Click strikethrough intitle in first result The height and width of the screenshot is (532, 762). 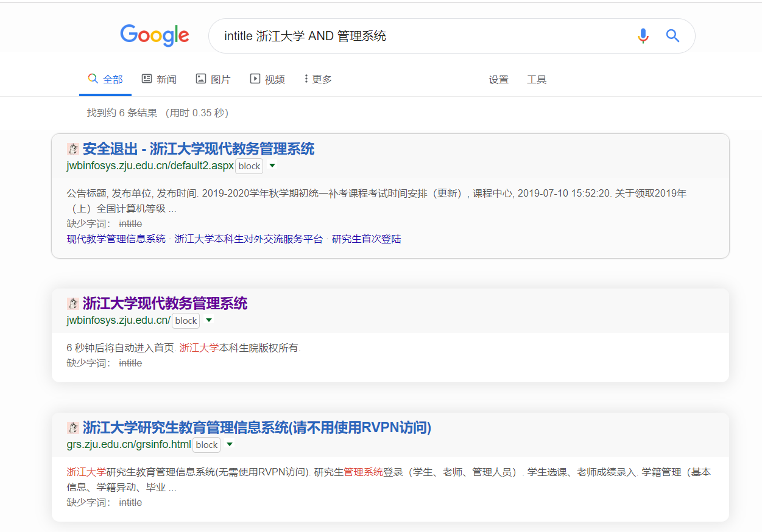point(130,224)
